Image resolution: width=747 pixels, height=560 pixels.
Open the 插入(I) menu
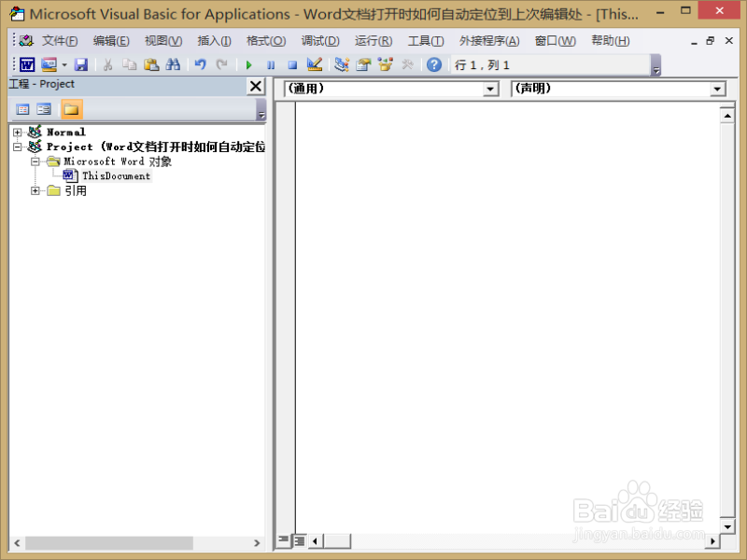coord(215,41)
